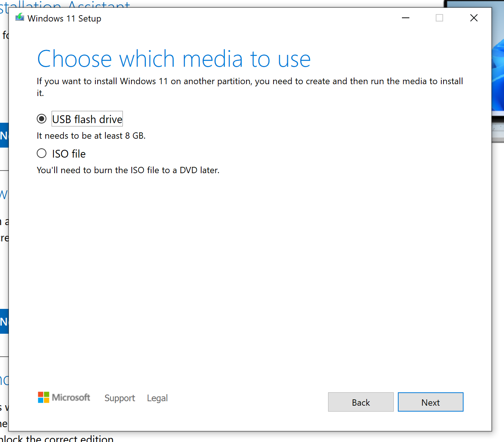Click the 'If you want to install Windows 11' paragraph
The height and width of the screenshot is (442, 504).
[250, 87]
